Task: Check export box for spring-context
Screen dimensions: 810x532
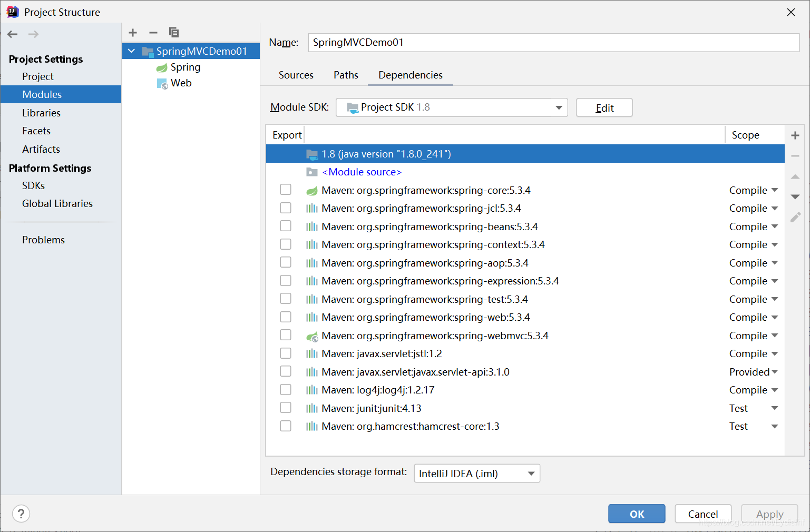Action: click(286, 244)
